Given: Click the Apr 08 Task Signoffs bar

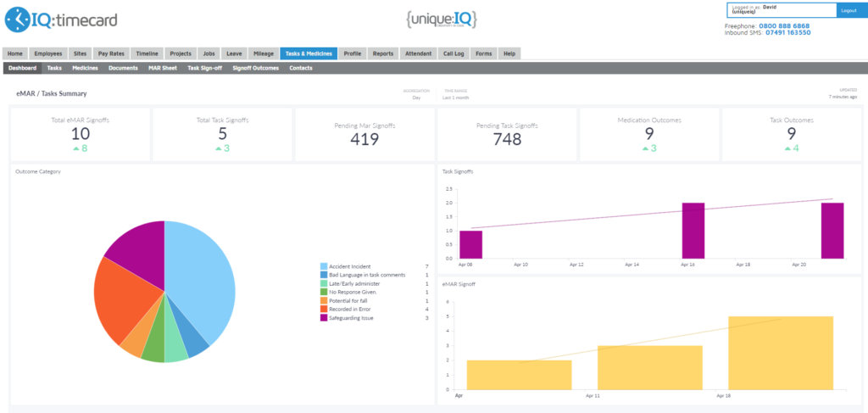Looking at the screenshot, I should [x=471, y=245].
